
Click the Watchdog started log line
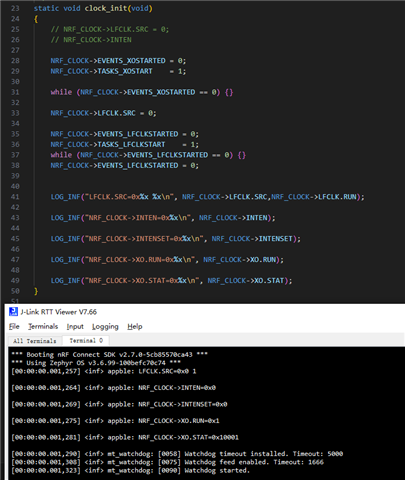point(130,470)
